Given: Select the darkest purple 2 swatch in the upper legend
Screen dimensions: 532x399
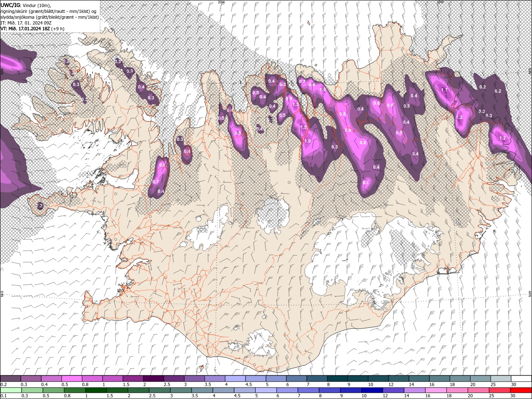Looking at the screenshot, I should tap(153, 379).
